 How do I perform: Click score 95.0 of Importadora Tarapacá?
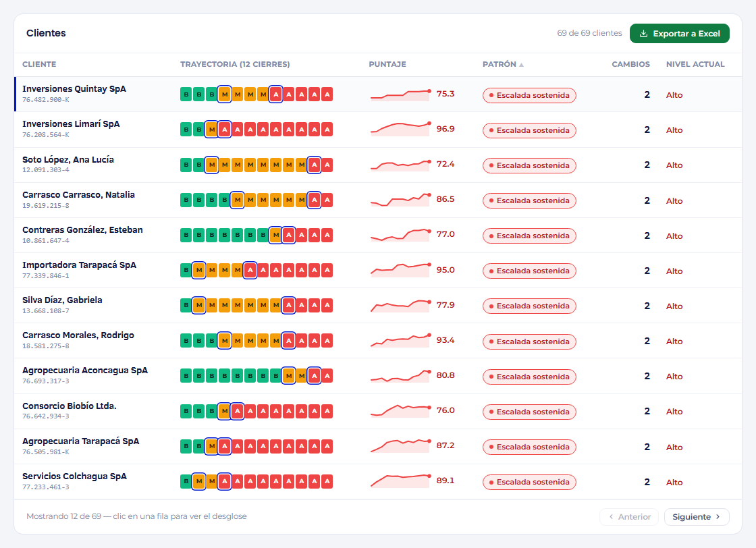coord(446,269)
